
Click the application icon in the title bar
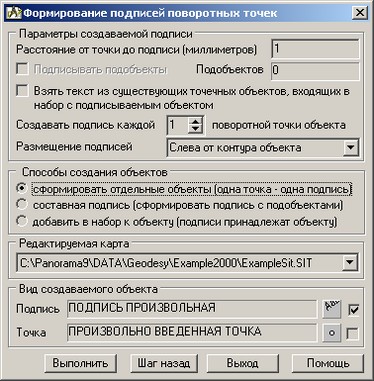(14, 13)
